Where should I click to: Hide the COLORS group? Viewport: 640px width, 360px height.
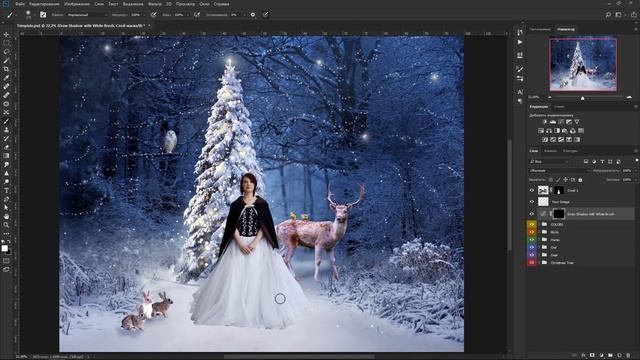click(531, 224)
